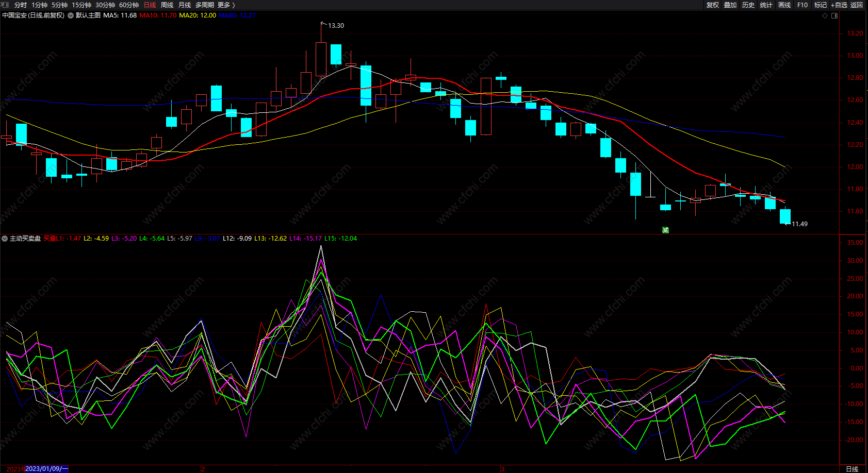
Task: Toggle the right side panel icon
Action: tap(834, 15)
